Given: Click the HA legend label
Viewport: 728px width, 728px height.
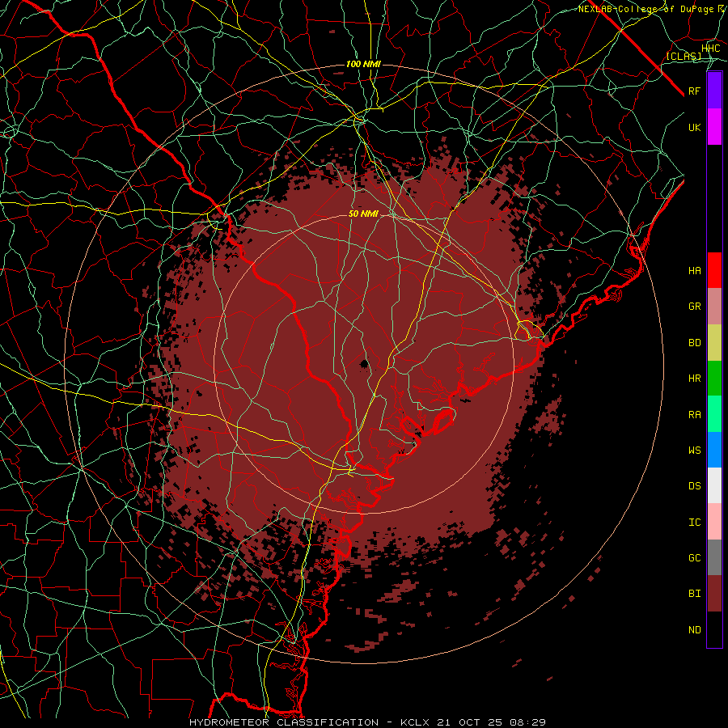Looking at the screenshot, I should (694, 271).
